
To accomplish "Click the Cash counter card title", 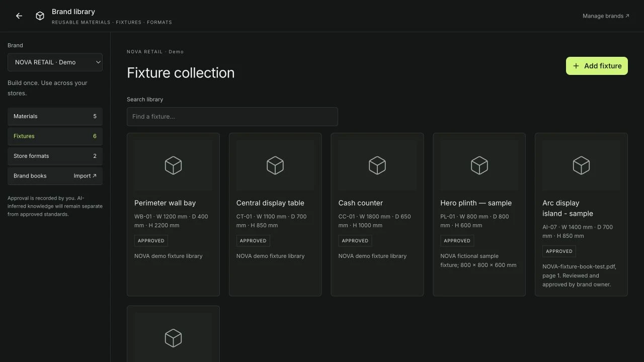I will [x=361, y=203].
